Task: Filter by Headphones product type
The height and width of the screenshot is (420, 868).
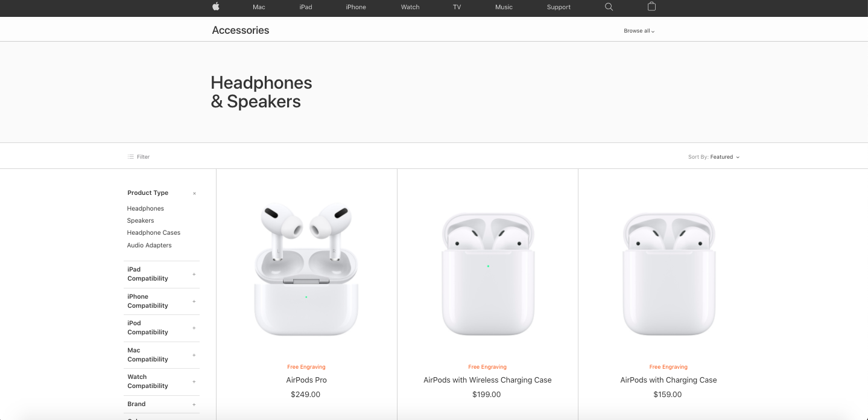Action: click(145, 209)
